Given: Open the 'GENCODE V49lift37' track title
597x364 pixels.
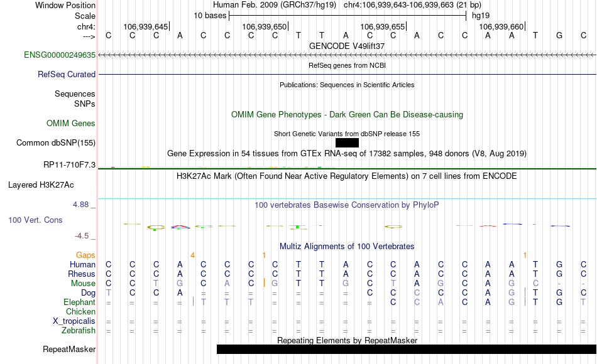Looking at the screenshot, I should coord(347,46).
